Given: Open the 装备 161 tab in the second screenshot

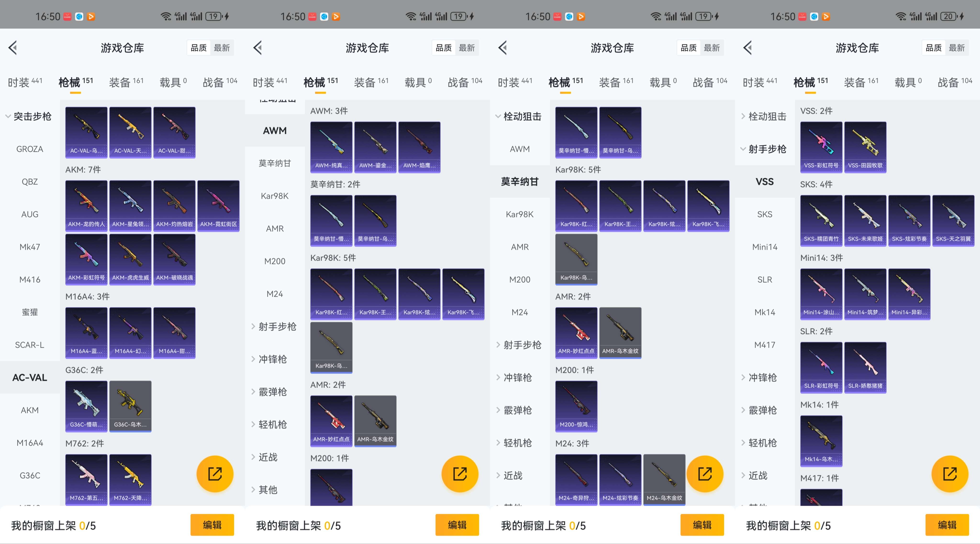Looking at the screenshot, I should point(371,82).
